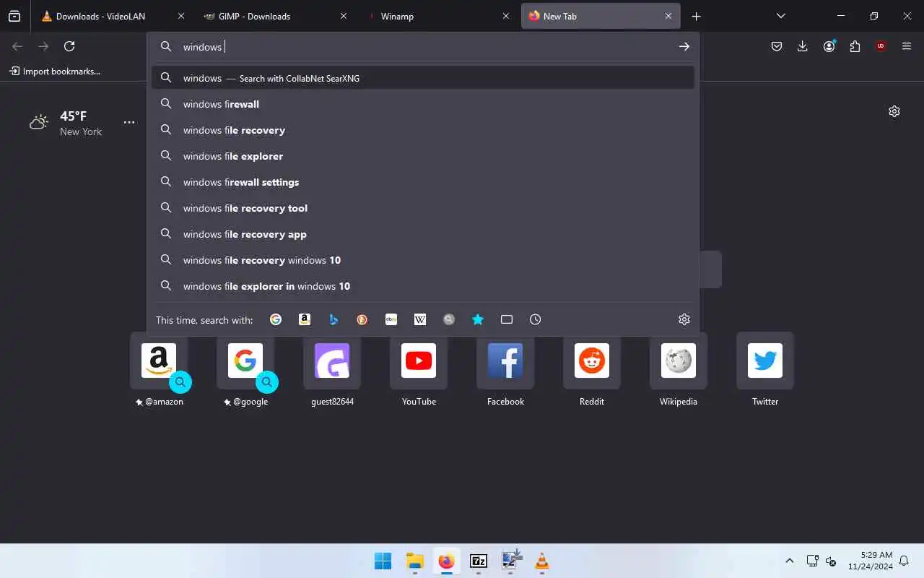Switch to Downloads - VideoLAN tab

point(113,16)
